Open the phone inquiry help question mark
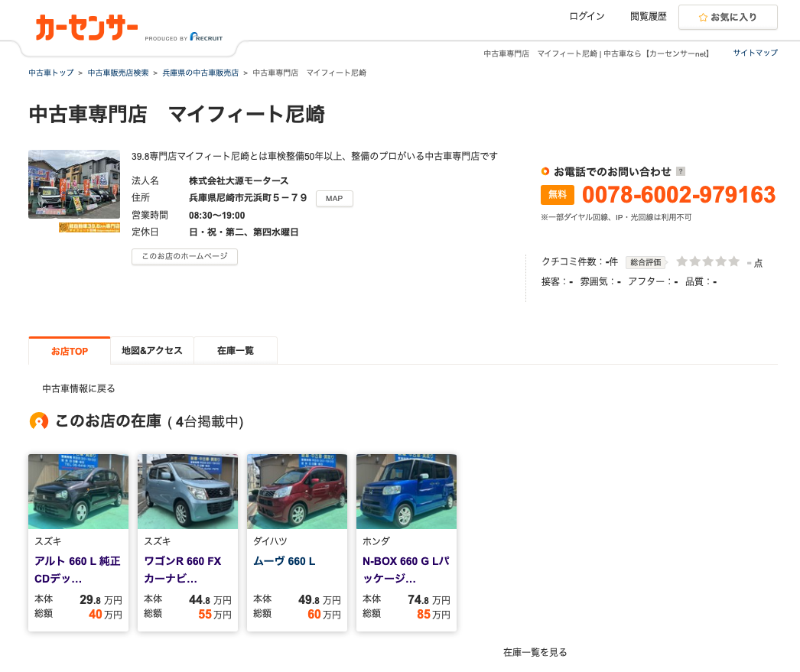The image size is (800, 672). tap(681, 171)
